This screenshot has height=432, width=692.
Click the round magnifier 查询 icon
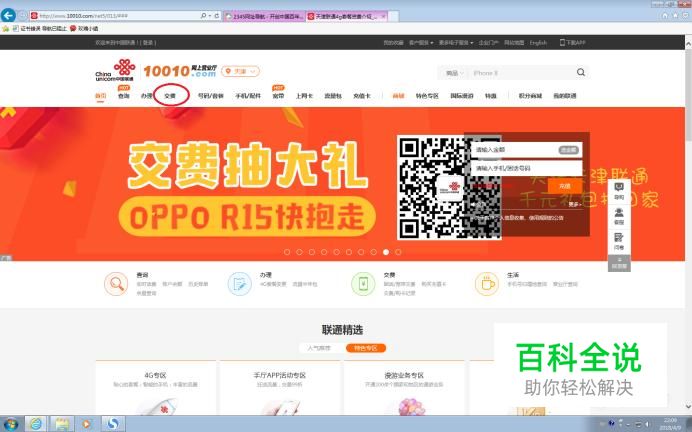point(116,284)
